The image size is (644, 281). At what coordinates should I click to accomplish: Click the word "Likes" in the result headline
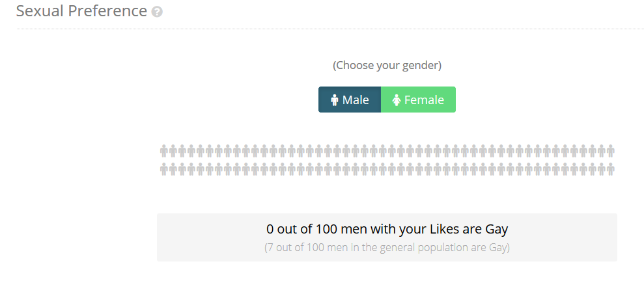click(444, 229)
